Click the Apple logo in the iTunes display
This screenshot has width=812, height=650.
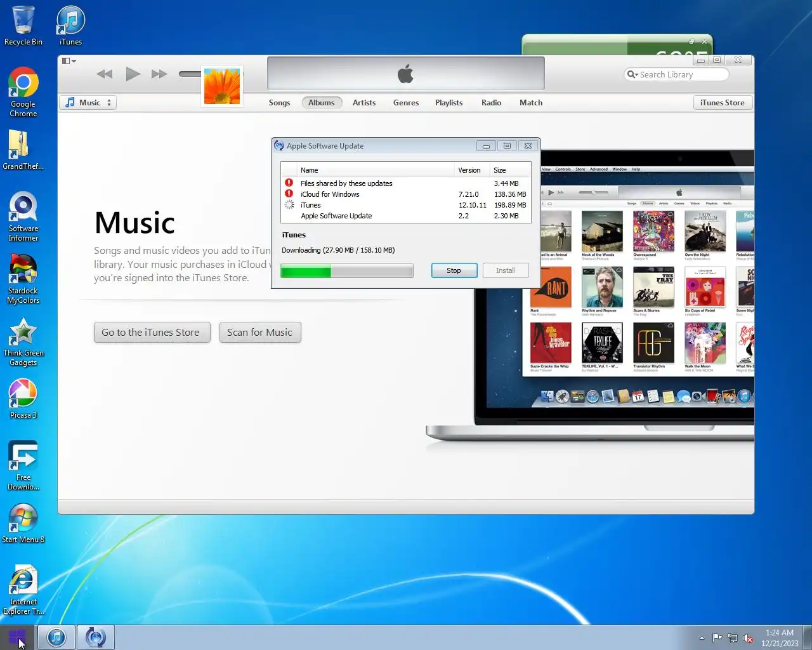pos(405,74)
